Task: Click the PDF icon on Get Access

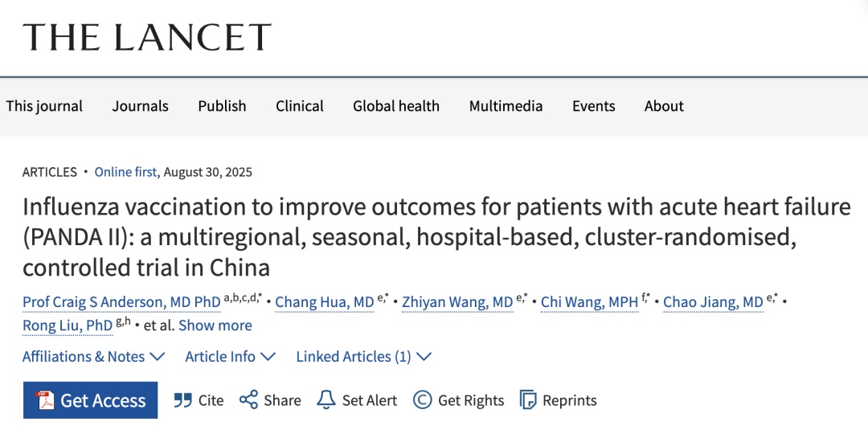Action: (x=45, y=400)
